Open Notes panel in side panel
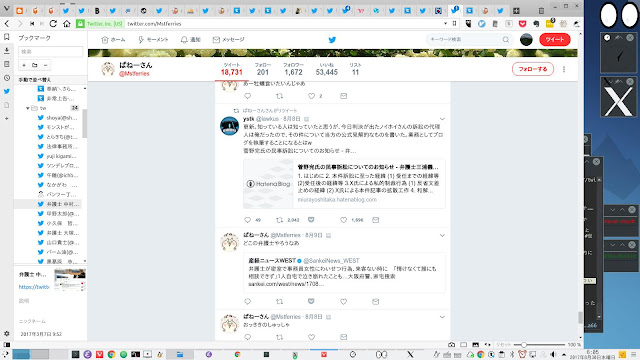Image resolution: width=640 pixels, height=360 pixels. pyautogui.click(x=7, y=64)
